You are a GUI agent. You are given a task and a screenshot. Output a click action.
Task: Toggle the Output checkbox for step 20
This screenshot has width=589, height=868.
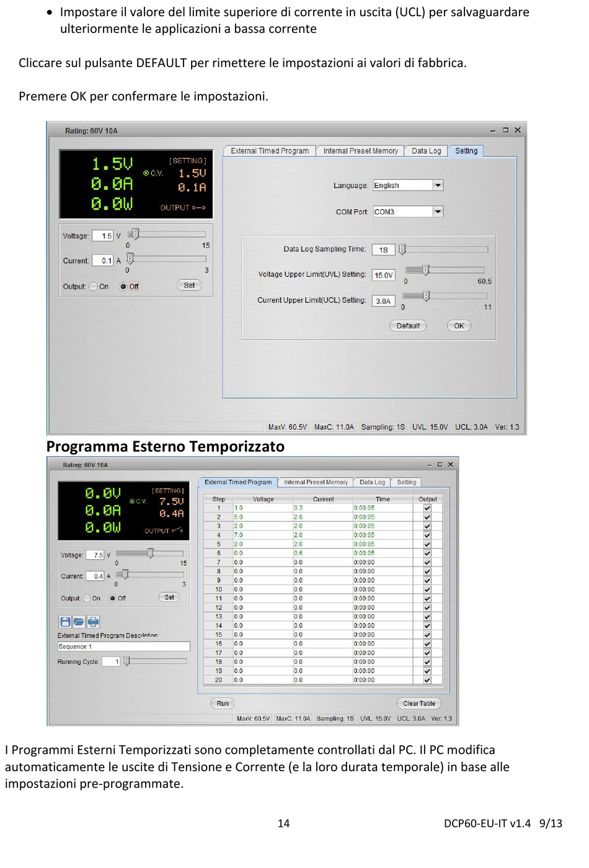point(427,680)
